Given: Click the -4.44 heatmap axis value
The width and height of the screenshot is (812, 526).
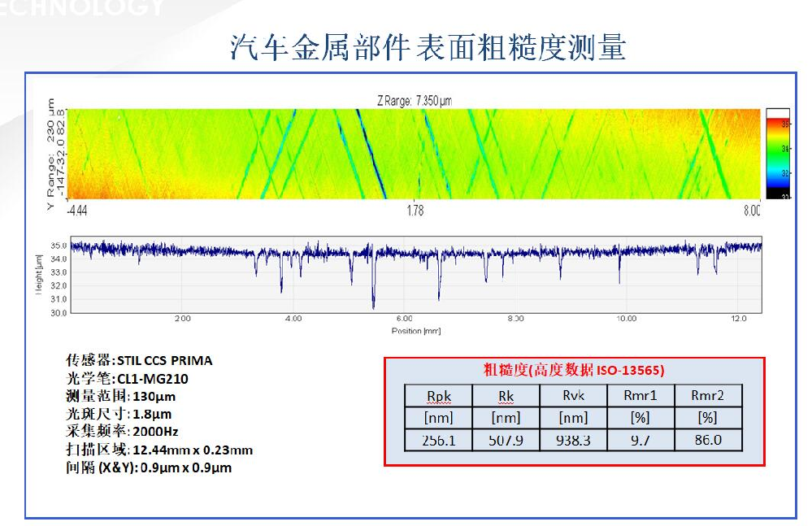Looking at the screenshot, I should click(x=76, y=211).
